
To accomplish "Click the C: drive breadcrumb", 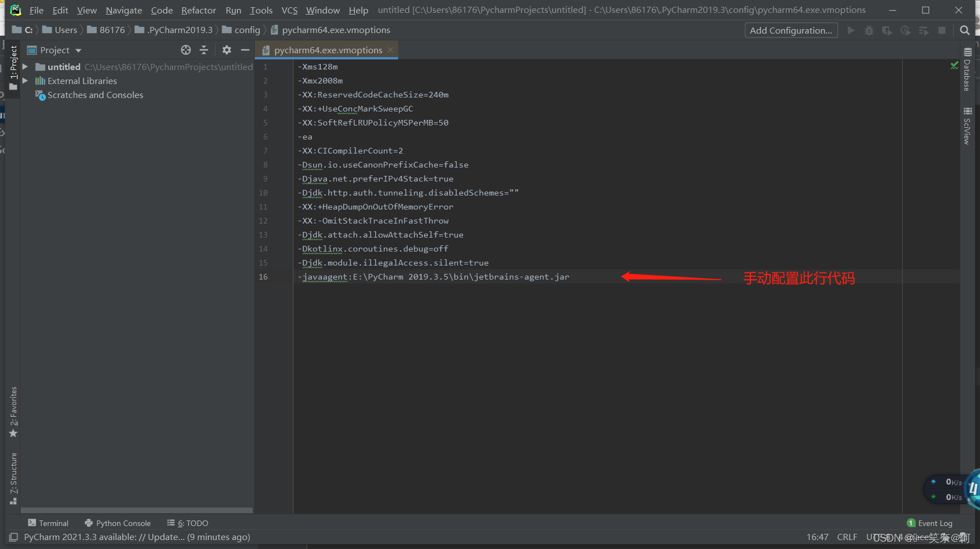I will 23,30.
